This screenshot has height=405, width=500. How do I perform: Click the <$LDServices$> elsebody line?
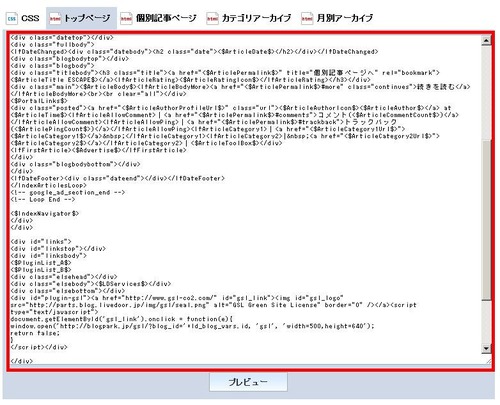91,284
